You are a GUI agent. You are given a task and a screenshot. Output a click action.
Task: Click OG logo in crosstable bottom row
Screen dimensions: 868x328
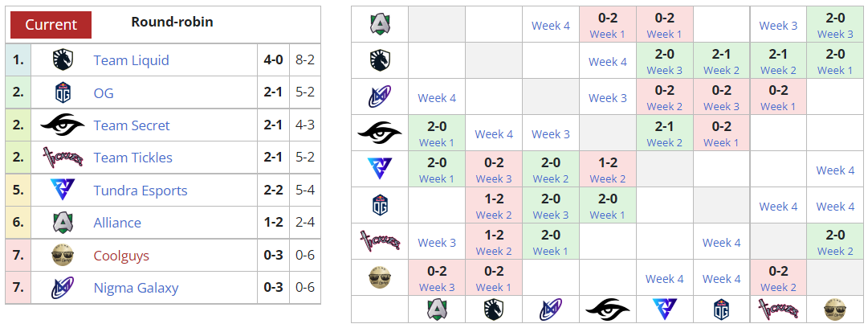click(721, 310)
